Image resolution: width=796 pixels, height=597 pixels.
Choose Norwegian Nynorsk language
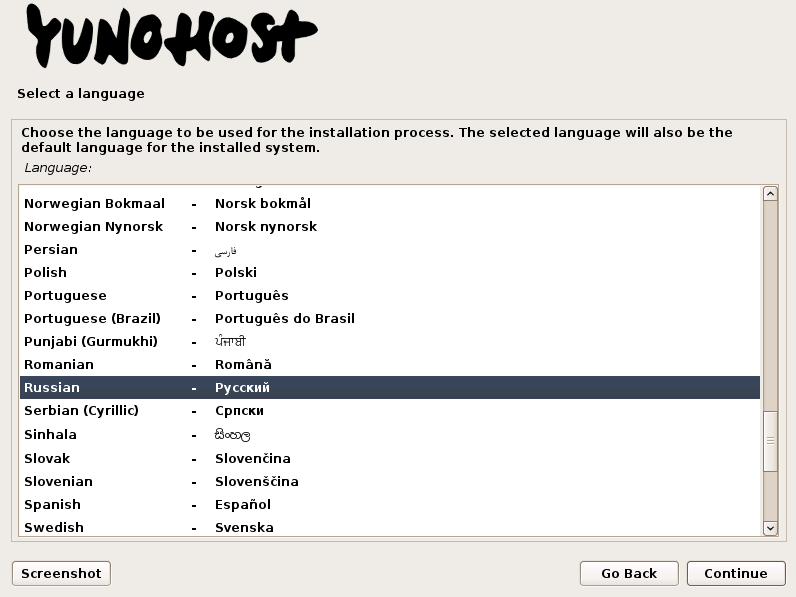pyautogui.click(x=389, y=226)
